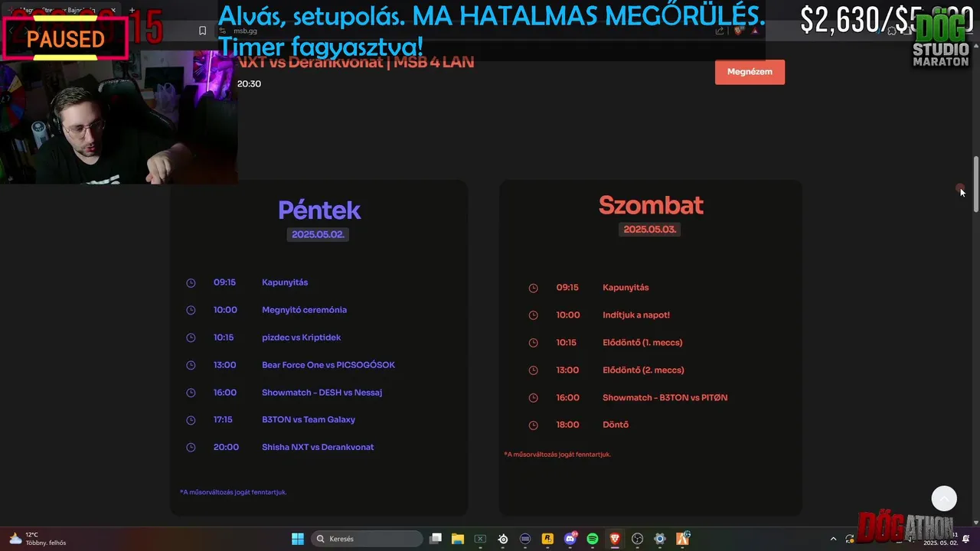Open the Xbox Game Bar taskbar icon
This screenshot has width=980, height=551.
point(480,539)
